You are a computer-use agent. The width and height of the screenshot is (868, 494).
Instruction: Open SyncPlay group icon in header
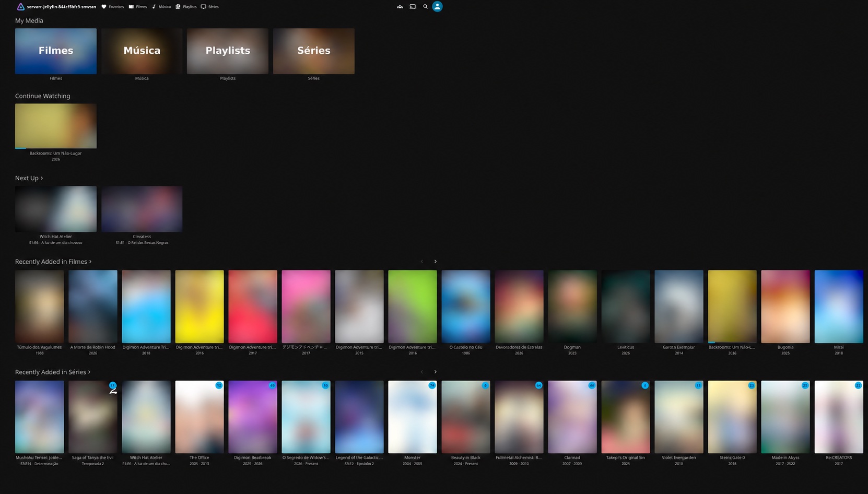click(400, 7)
